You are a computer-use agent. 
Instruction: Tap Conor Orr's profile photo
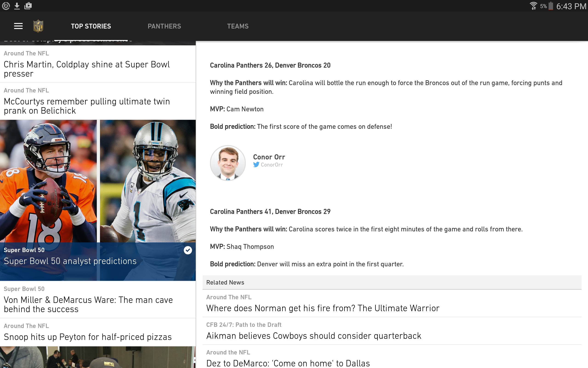(228, 163)
